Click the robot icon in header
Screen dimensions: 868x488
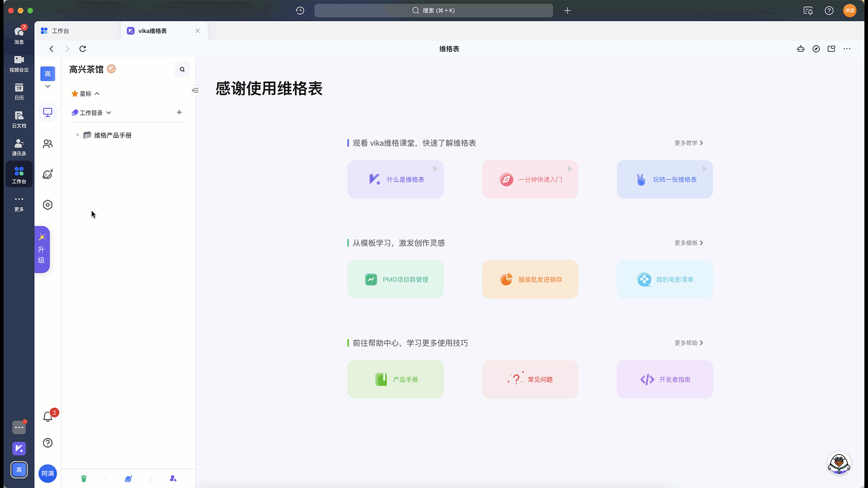click(x=801, y=49)
